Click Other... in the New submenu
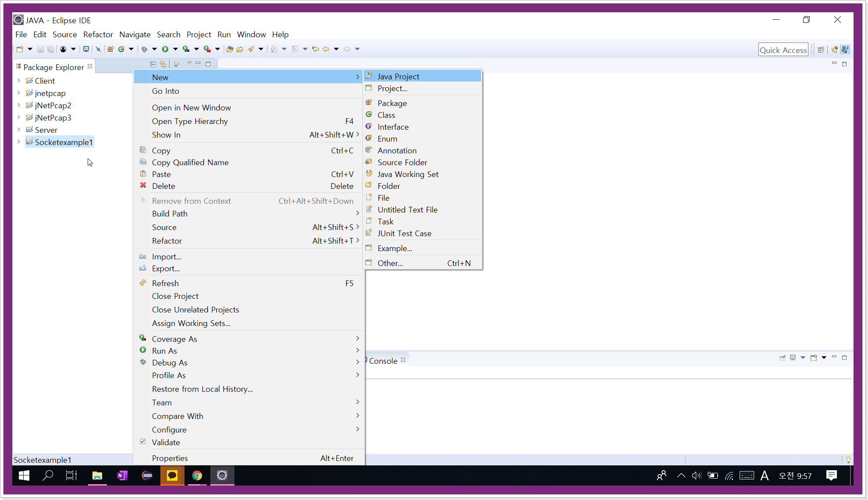 point(423,263)
